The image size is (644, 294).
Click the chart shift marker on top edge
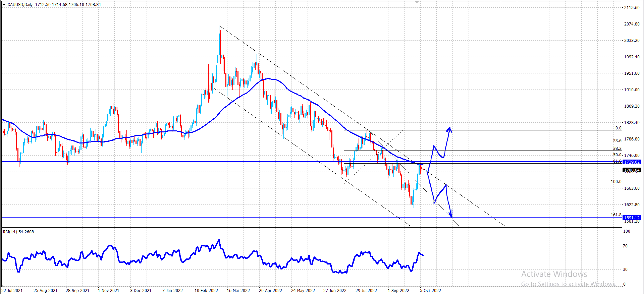click(x=417, y=2)
